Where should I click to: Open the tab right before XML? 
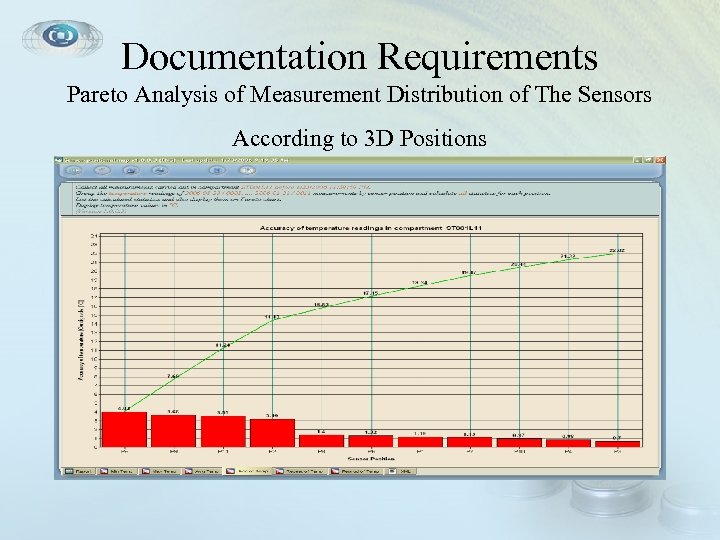(357, 471)
